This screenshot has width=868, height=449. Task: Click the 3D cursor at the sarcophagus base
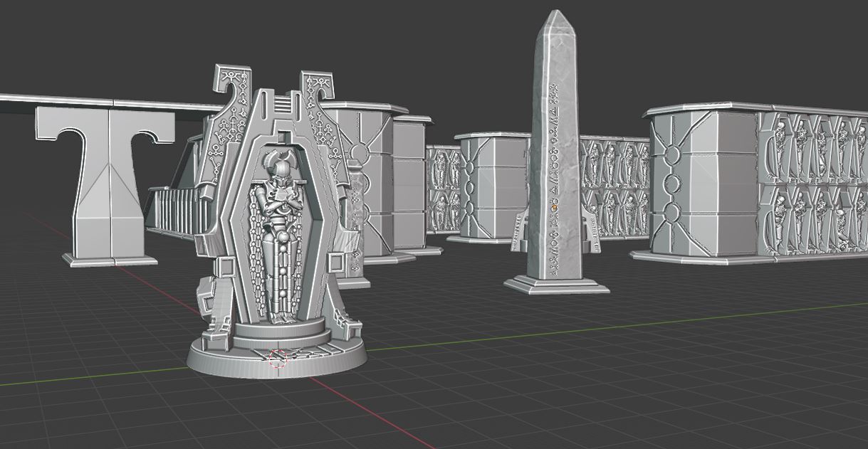(x=278, y=357)
